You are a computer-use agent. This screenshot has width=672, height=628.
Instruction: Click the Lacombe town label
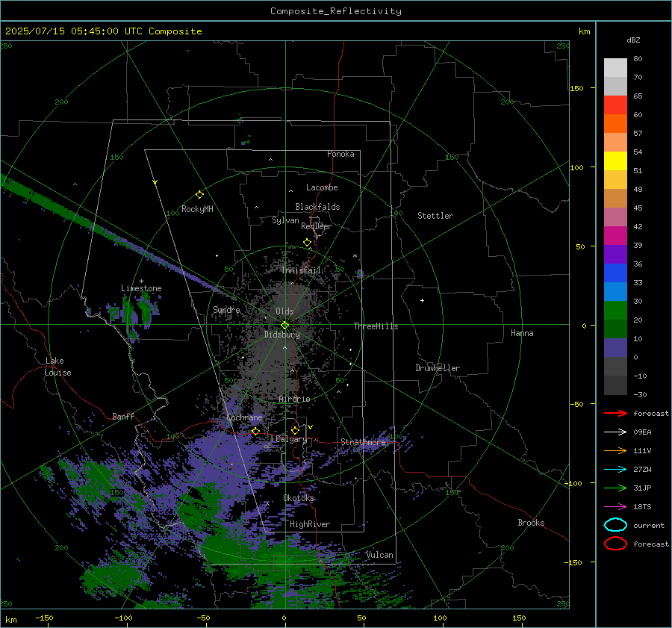[x=322, y=187]
